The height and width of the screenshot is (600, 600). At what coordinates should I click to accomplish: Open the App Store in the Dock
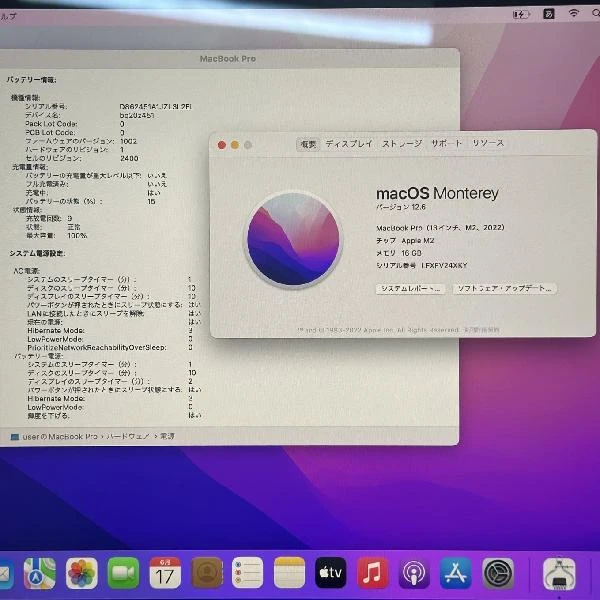[455, 573]
